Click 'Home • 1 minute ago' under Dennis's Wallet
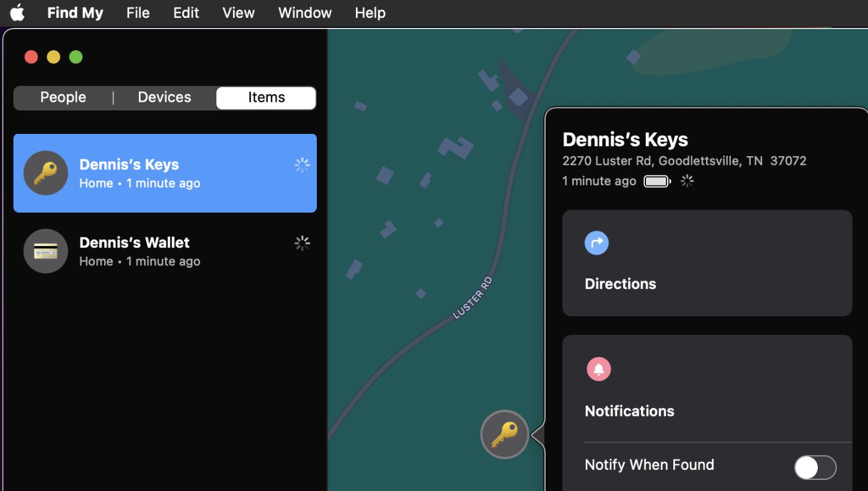The image size is (868, 491). pyautogui.click(x=139, y=262)
